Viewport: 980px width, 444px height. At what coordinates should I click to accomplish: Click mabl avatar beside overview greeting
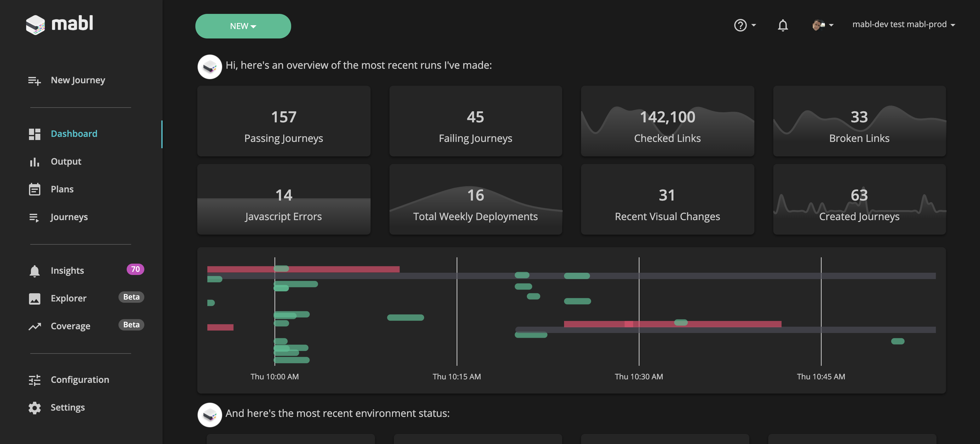tap(210, 67)
